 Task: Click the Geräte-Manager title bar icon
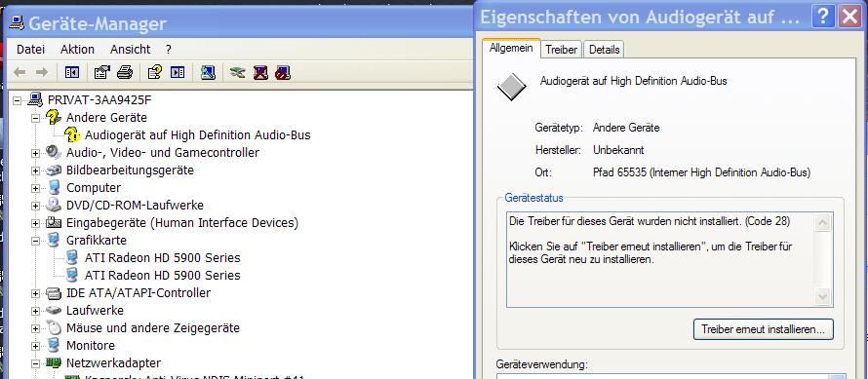(x=17, y=22)
